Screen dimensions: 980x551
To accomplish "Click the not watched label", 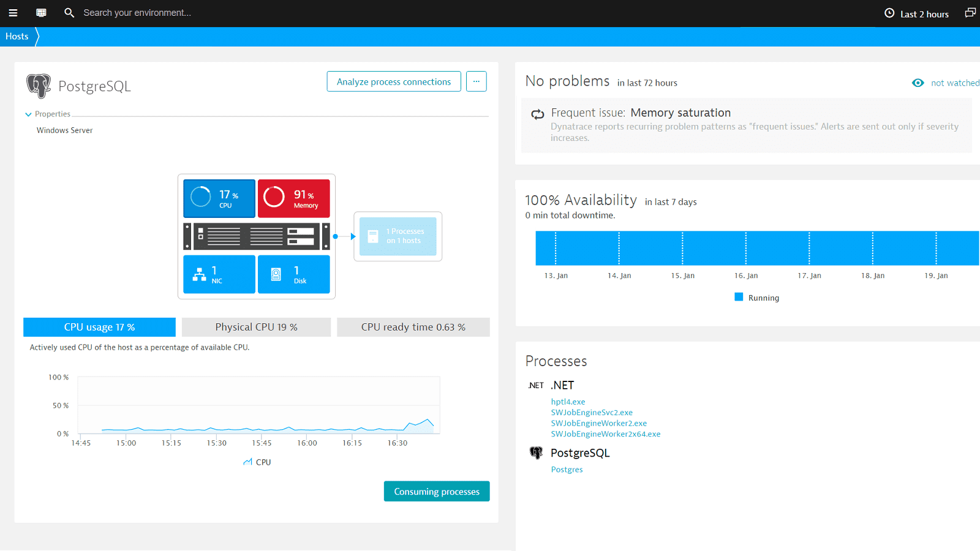I will pos(955,83).
